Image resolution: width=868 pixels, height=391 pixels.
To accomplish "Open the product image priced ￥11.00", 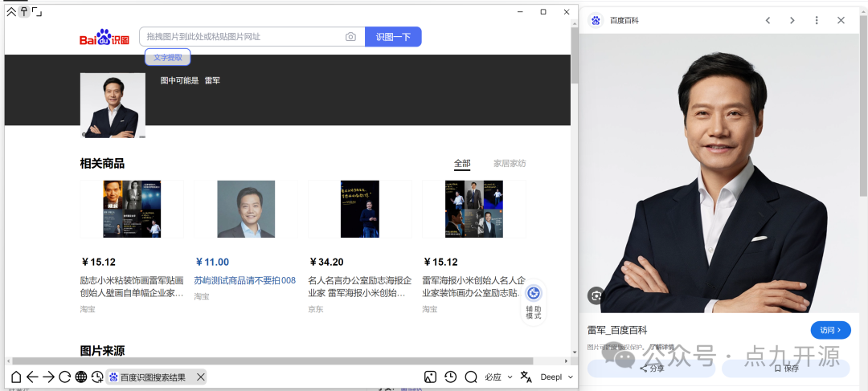I will click(x=246, y=209).
